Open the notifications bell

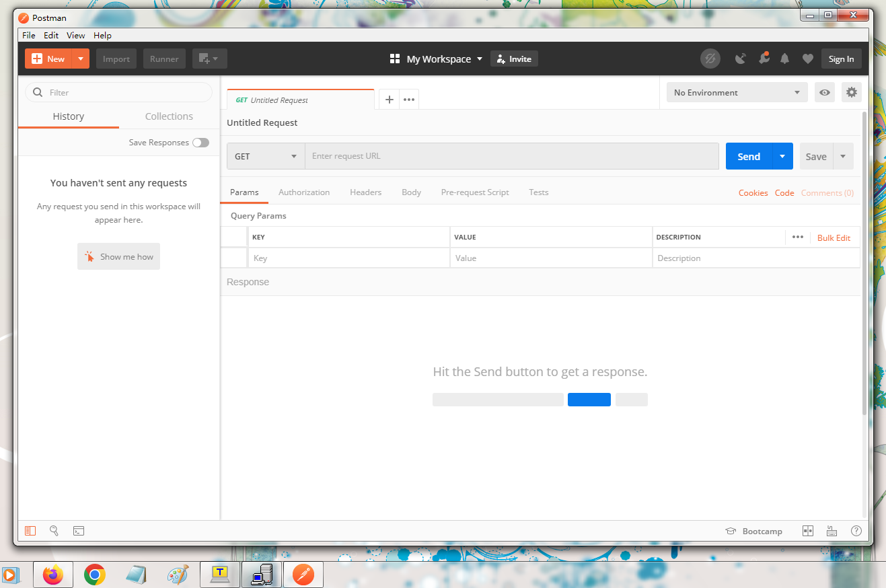coord(784,59)
